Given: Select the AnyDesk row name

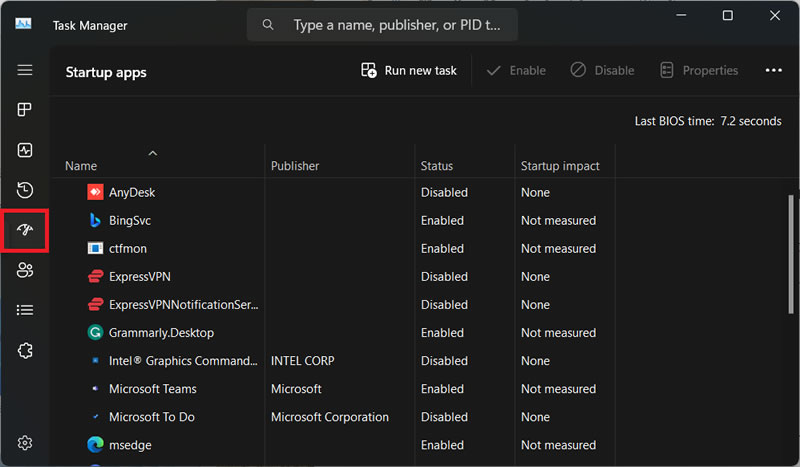Looking at the screenshot, I should (132, 192).
